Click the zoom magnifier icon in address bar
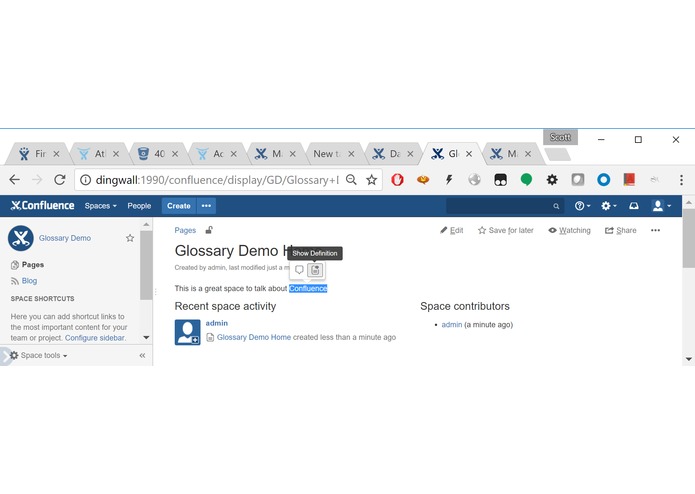 pos(351,179)
